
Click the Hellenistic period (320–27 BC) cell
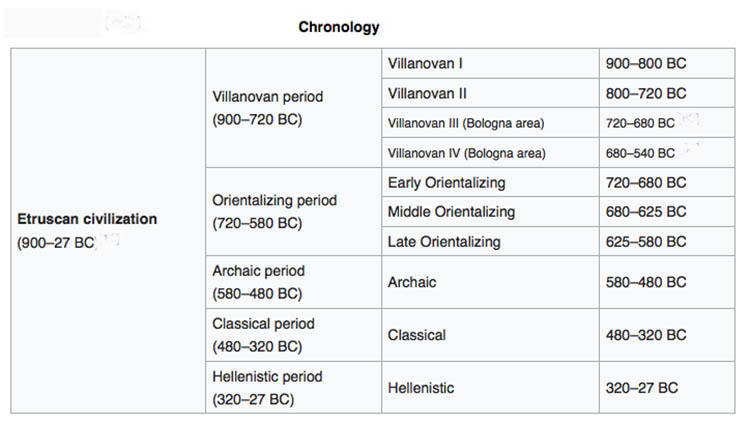click(267, 388)
